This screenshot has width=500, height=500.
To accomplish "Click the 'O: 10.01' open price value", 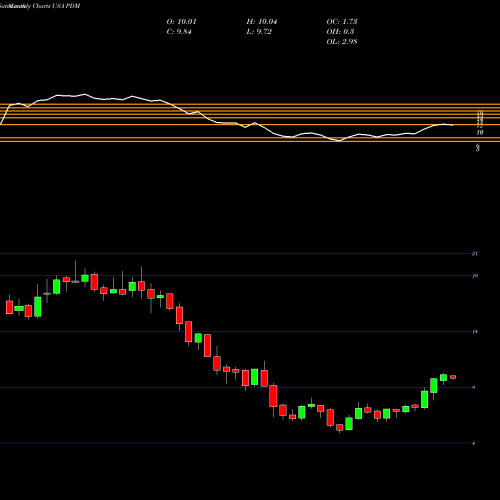I will [181, 22].
